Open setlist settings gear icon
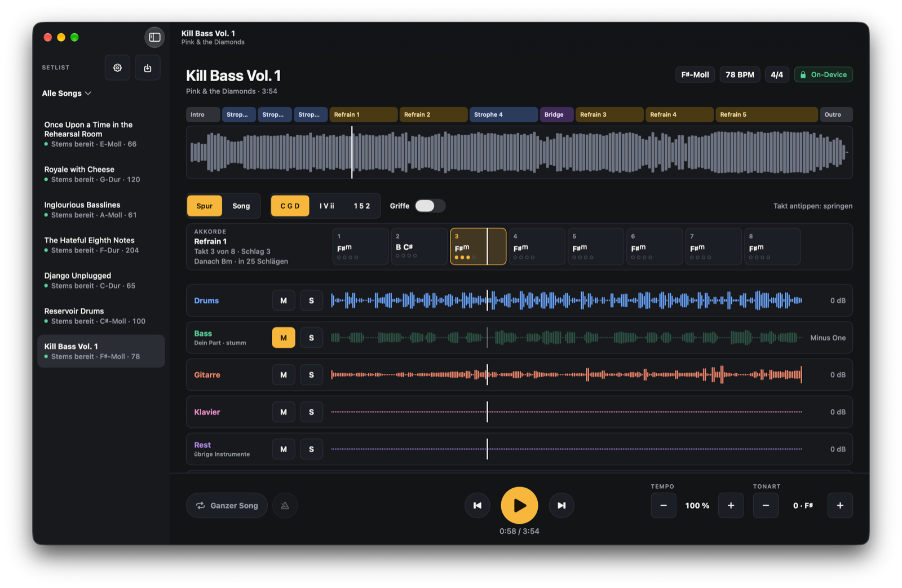 pos(117,68)
